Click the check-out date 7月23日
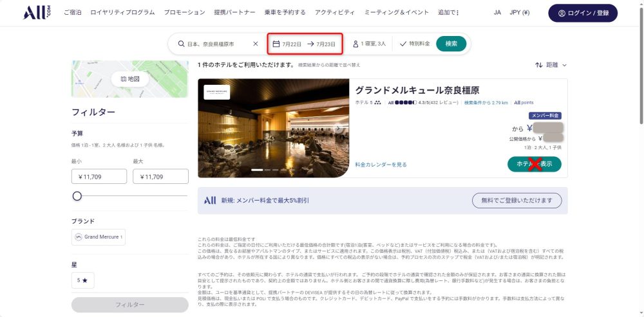This screenshot has height=317, width=644. (x=326, y=44)
